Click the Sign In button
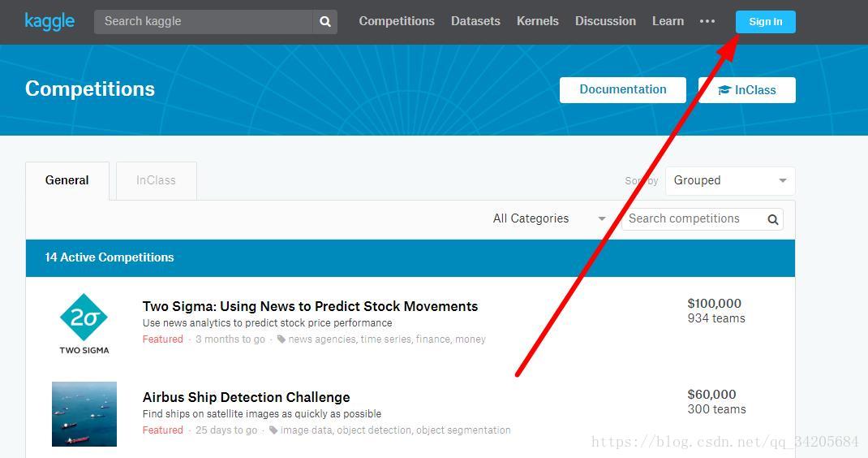Viewport: 868px width, 458px height. coord(765,22)
